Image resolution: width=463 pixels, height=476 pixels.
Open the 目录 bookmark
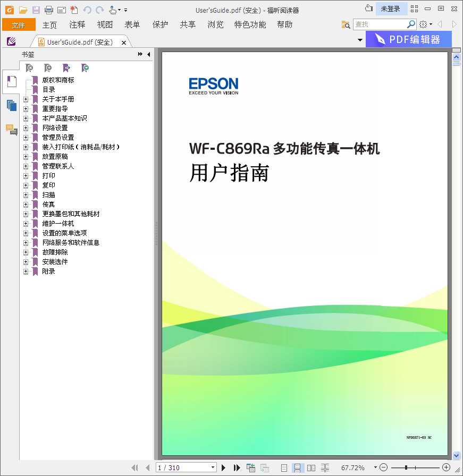(48, 90)
